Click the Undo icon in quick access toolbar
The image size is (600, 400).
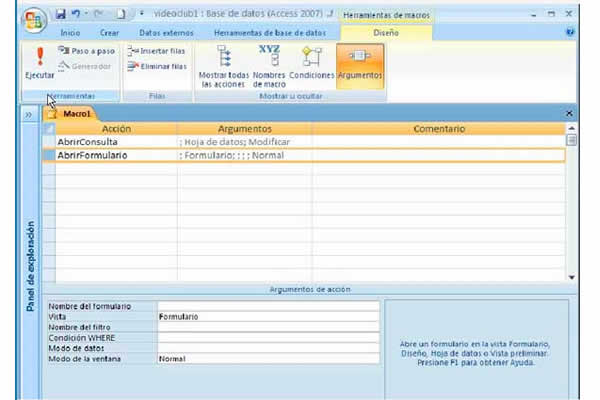tap(77, 15)
